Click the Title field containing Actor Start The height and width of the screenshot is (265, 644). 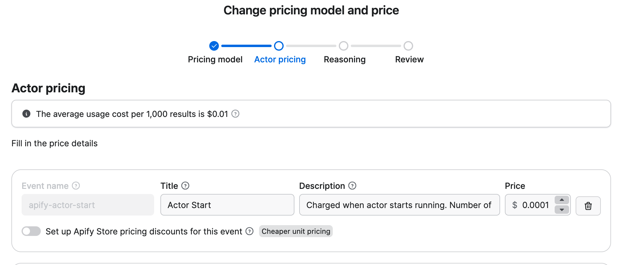pos(227,205)
